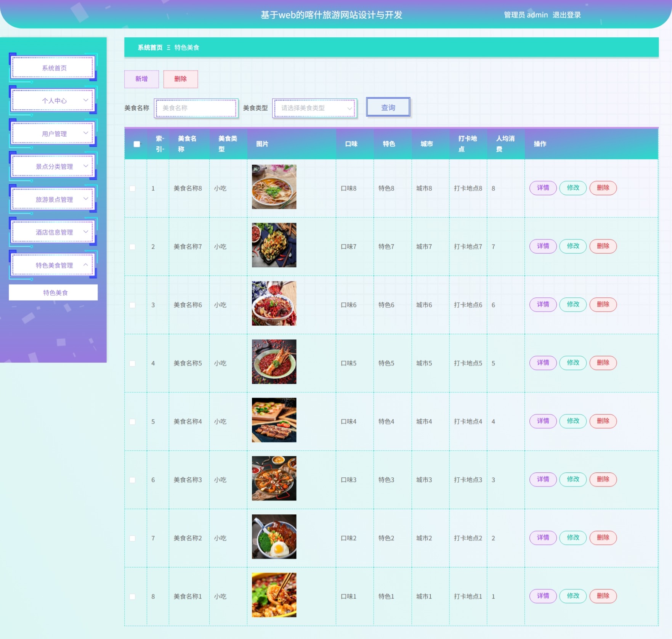Click the 新增 button
This screenshot has width=672, height=639.
tap(141, 79)
